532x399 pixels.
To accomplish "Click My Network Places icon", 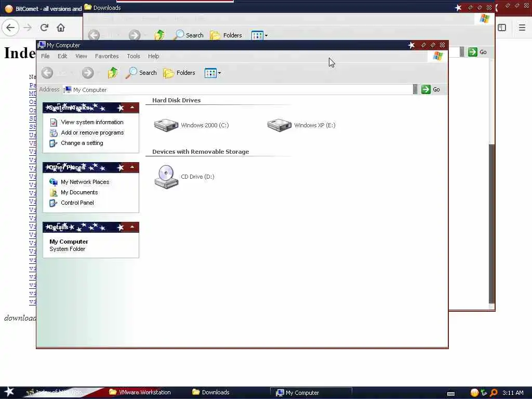I will coord(54,182).
